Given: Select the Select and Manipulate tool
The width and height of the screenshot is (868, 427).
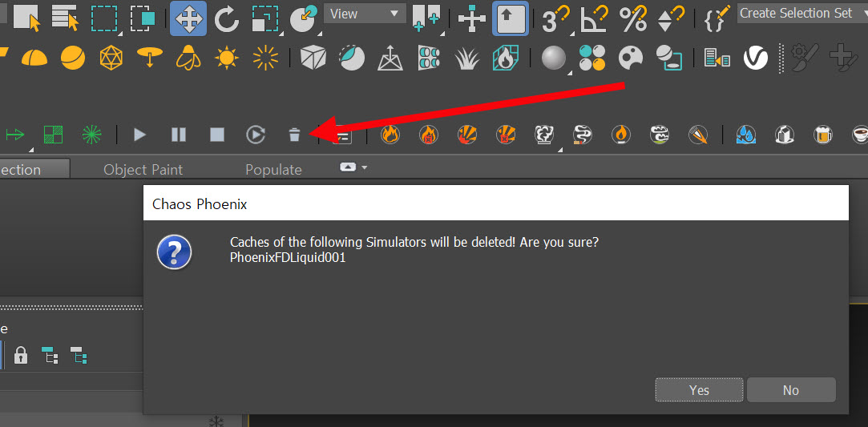Looking at the screenshot, I should coord(471,19).
